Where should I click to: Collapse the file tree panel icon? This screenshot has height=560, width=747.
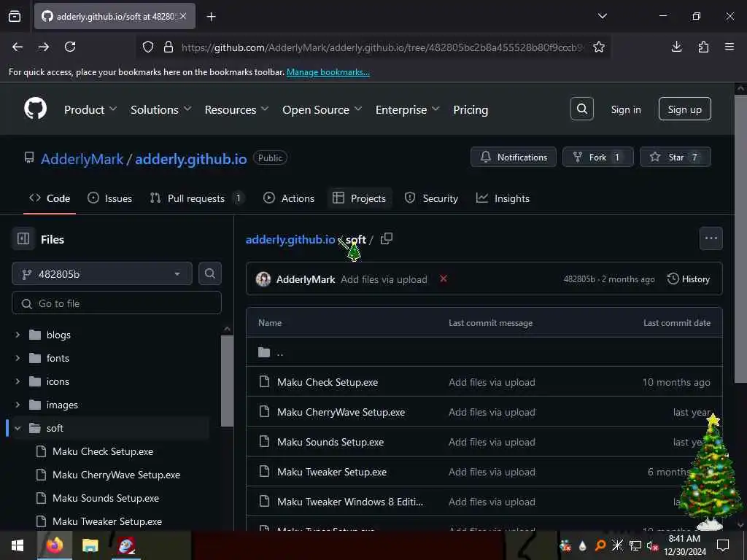(x=23, y=238)
